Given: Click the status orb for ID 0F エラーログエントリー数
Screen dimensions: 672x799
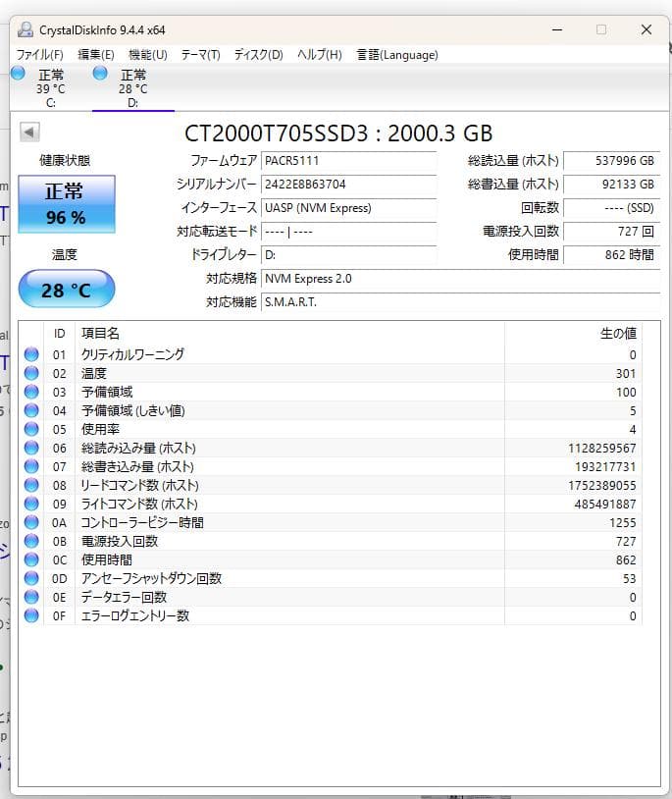Looking at the screenshot, I should click(31, 615).
